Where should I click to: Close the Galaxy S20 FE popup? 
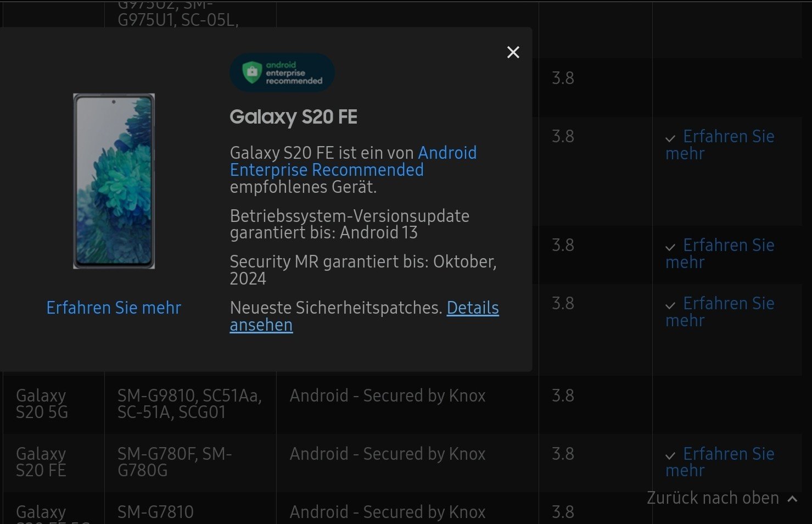click(x=513, y=52)
